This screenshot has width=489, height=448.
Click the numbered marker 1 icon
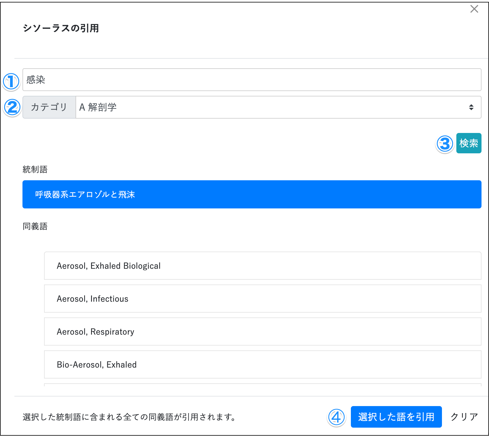[x=11, y=81]
